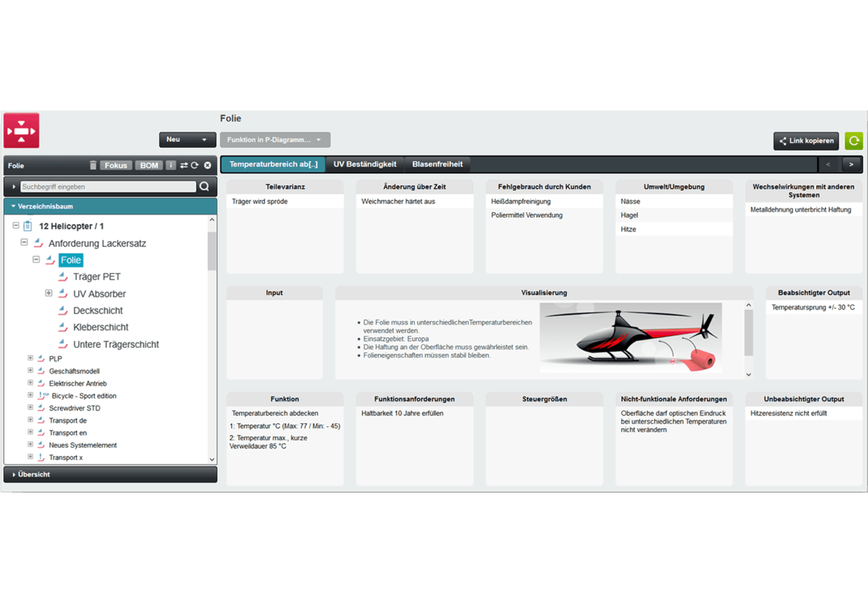Expand the UV Absorber tree node
The height and width of the screenshot is (603, 868).
pos(49,294)
